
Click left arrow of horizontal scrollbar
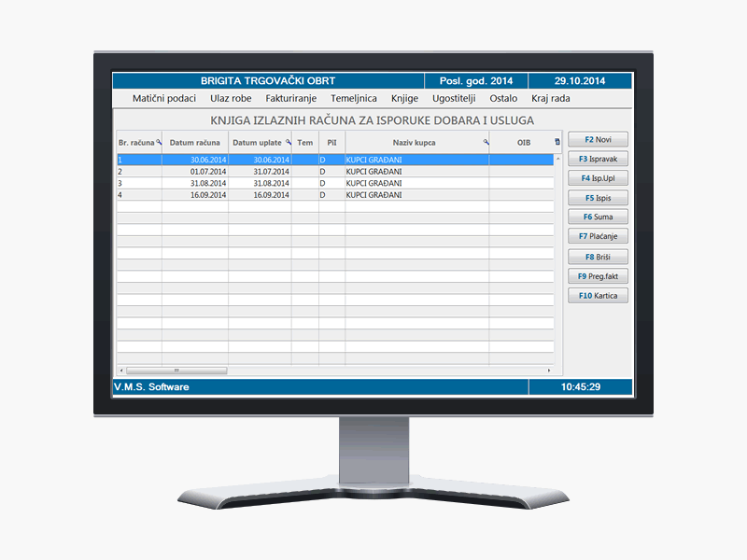pos(120,371)
